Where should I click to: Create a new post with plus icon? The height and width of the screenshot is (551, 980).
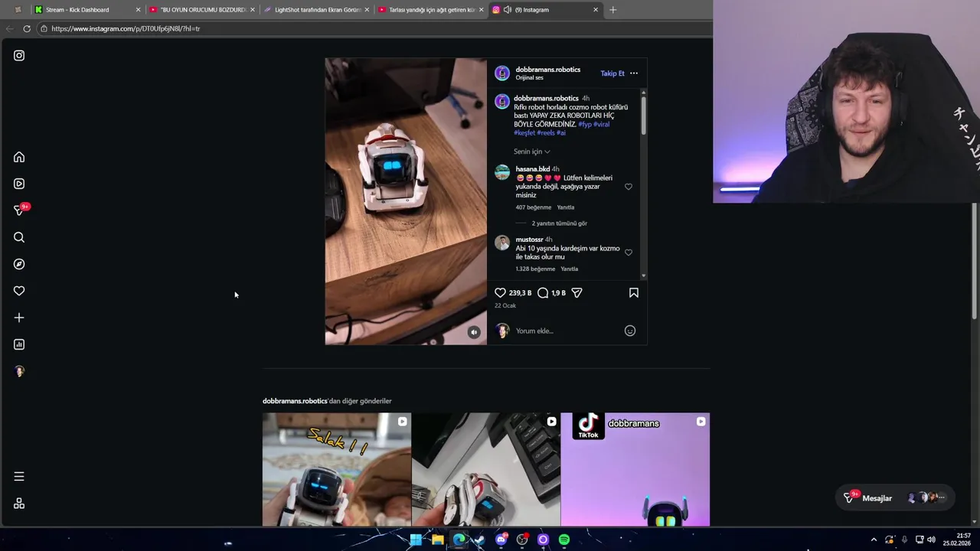pyautogui.click(x=19, y=318)
